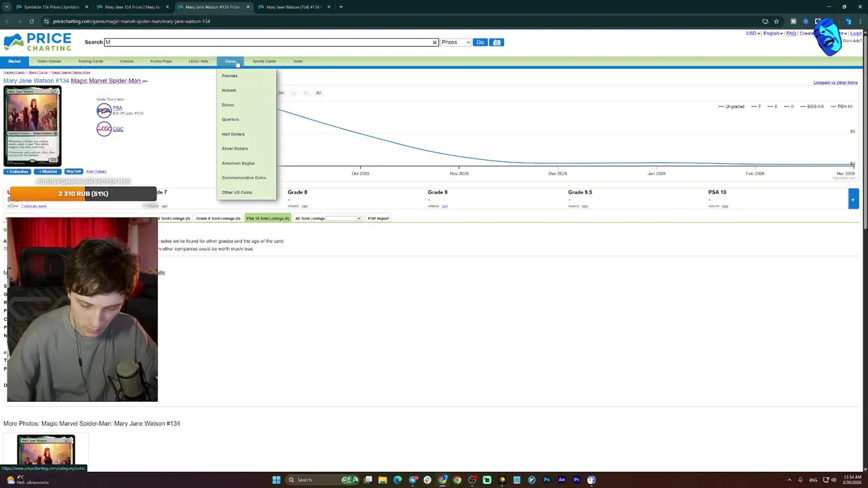This screenshot has height=488, width=868.
Task: Choose Nickels from the Coins menu
Action: (x=229, y=90)
